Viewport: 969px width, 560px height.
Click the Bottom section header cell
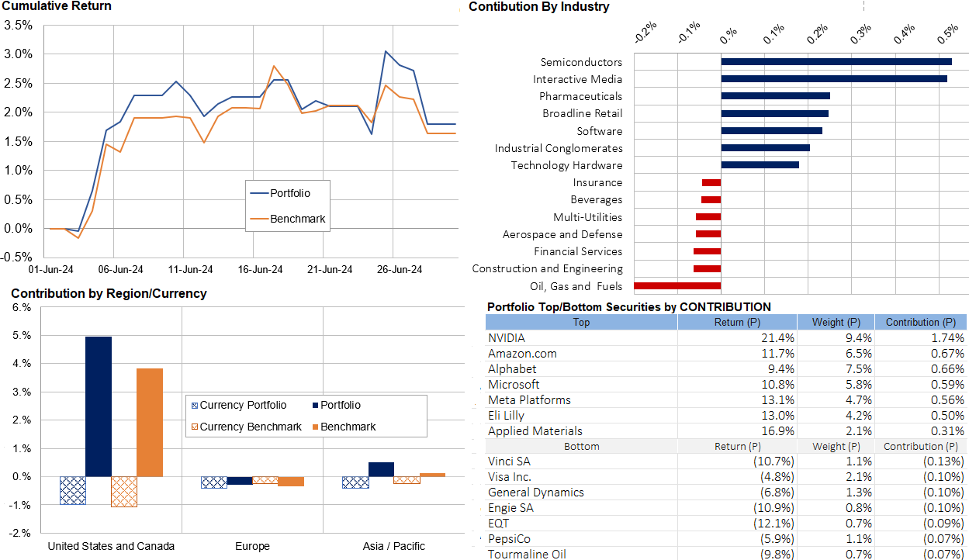click(582, 446)
